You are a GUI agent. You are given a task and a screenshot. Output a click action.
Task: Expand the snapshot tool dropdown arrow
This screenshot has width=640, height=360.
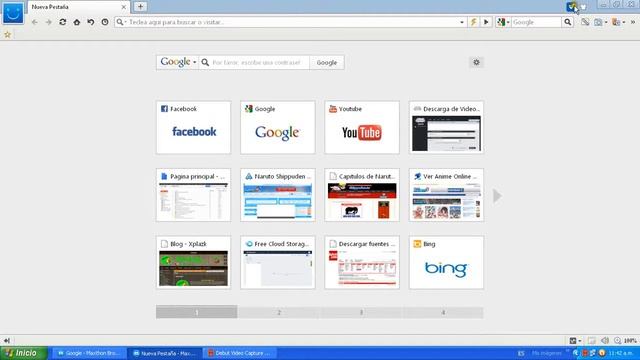point(606,22)
